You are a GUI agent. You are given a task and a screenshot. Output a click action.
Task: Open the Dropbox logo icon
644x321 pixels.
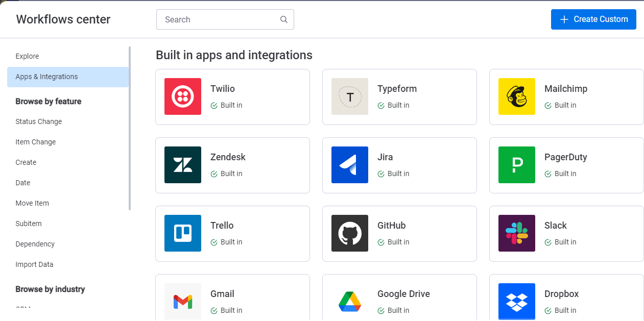click(x=516, y=301)
